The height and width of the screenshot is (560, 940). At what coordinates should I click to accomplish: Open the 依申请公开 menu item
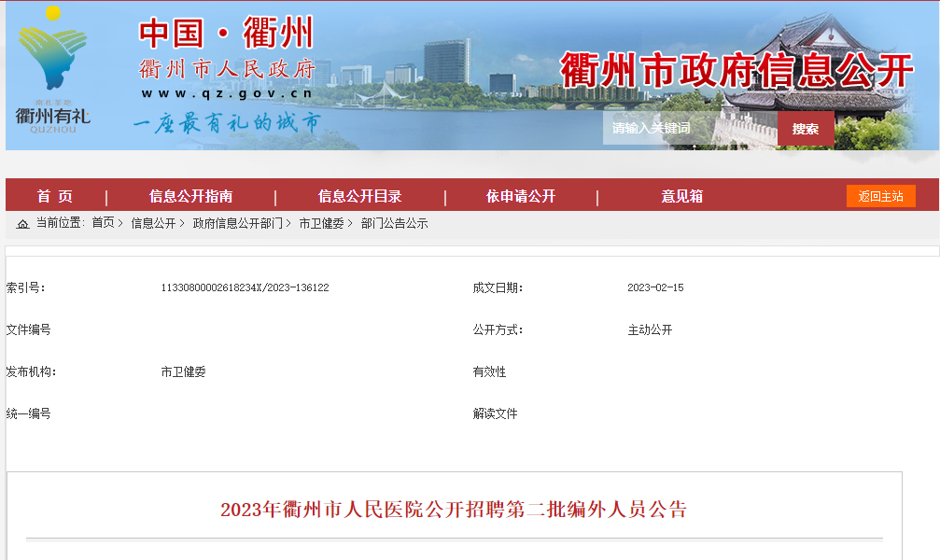point(521,196)
